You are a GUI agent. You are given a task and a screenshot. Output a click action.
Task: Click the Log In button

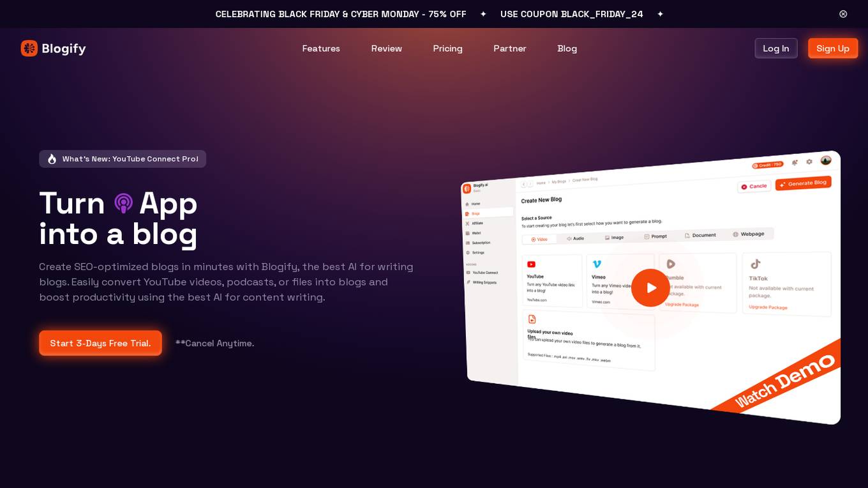pyautogui.click(x=776, y=49)
